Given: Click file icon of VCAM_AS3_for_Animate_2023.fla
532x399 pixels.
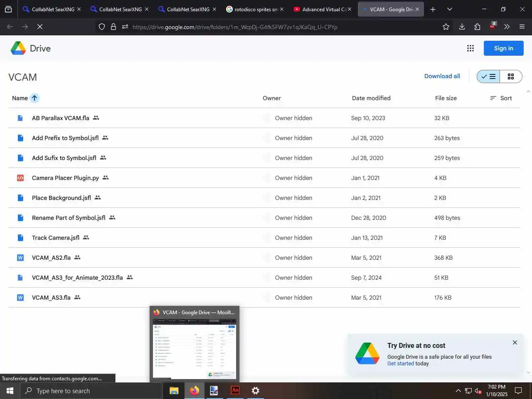Looking at the screenshot, I should [x=20, y=278].
